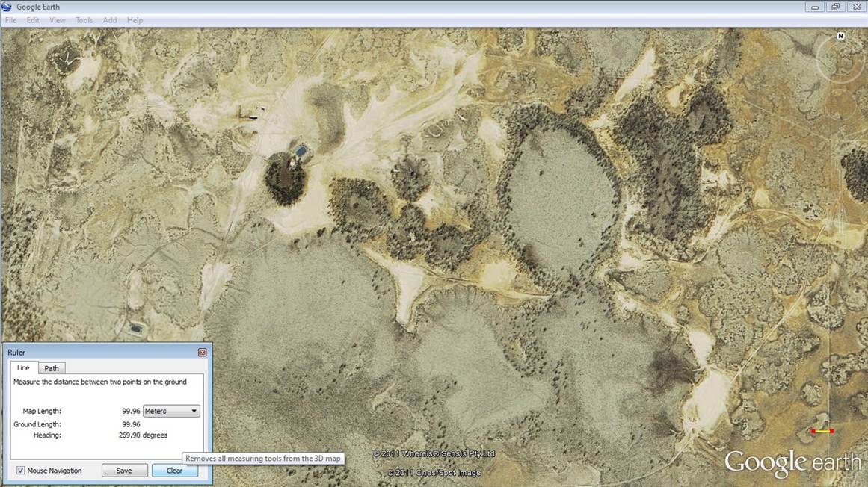
Task: Open the Add menu
Action: pyautogui.click(x=109, y=20)
